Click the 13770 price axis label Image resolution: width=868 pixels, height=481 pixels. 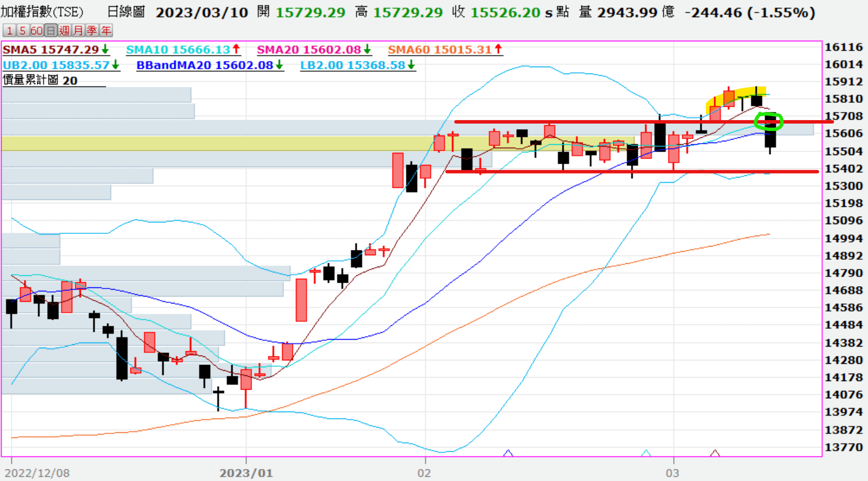tap(844, 447)
